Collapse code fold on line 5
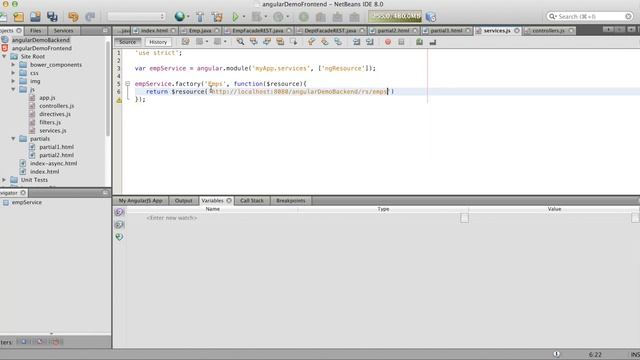640x360 pixels. (127, 84)
